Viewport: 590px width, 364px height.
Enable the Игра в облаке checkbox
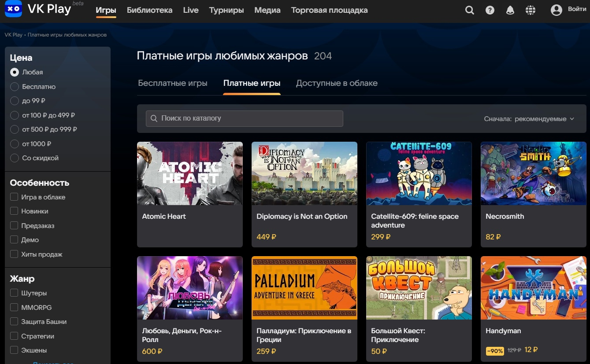click(14, 197)
